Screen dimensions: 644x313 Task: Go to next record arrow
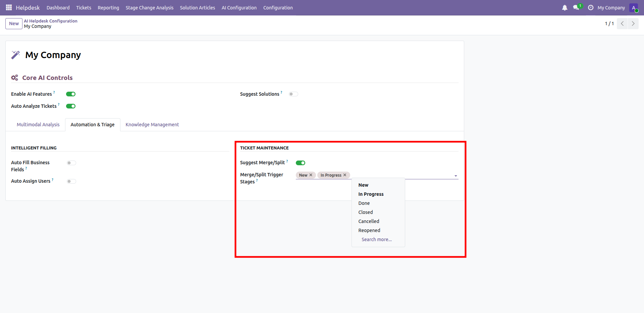(x=633, y=24)
